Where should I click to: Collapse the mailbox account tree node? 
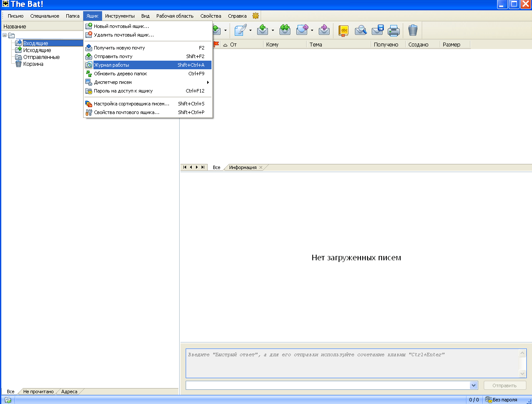pyautogui.click(x=4, y=35)
